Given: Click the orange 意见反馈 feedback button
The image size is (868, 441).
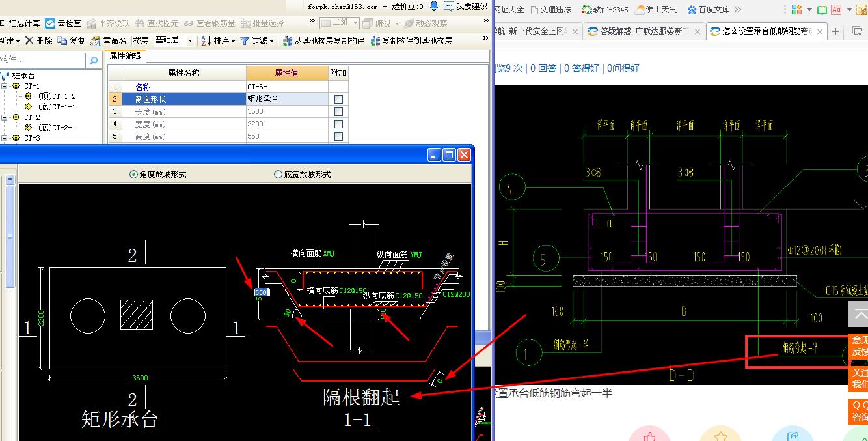Looking at the screenshot, I should point(859,346).
